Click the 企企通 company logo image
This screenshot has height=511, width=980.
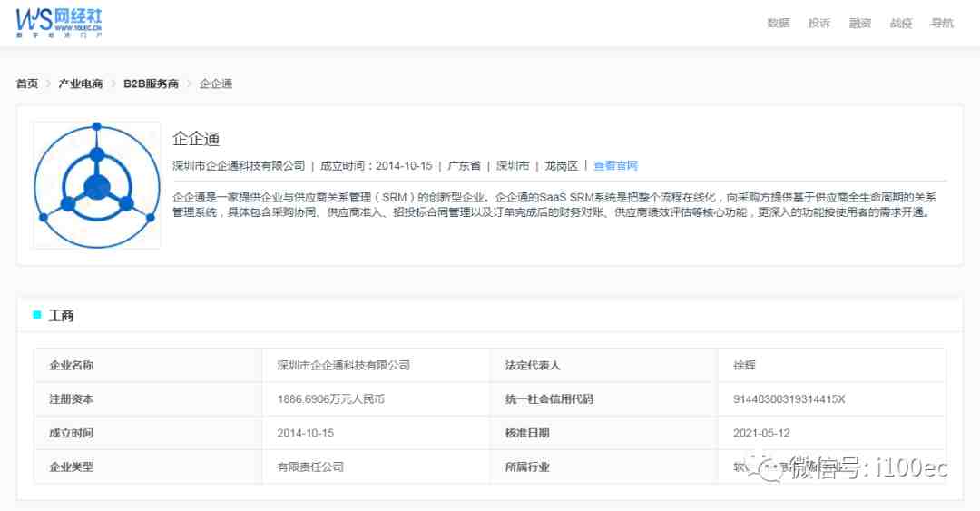coord(97,185)
